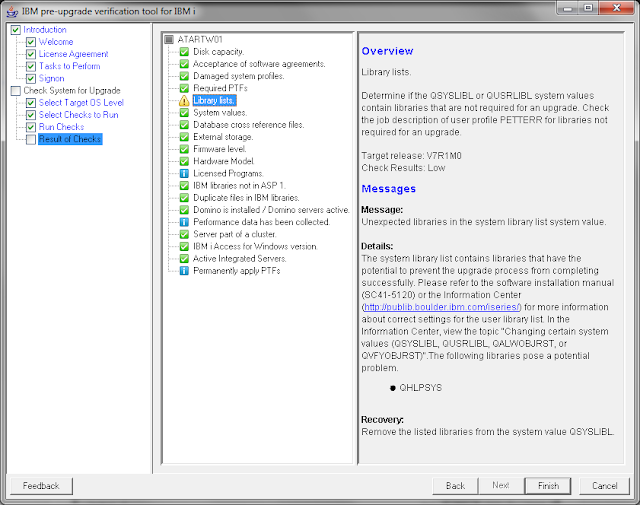Viewport: 640px width, 505px height.
Task: Click the status icon next to Acceptance of software agreements
Action: click(184, 64)
